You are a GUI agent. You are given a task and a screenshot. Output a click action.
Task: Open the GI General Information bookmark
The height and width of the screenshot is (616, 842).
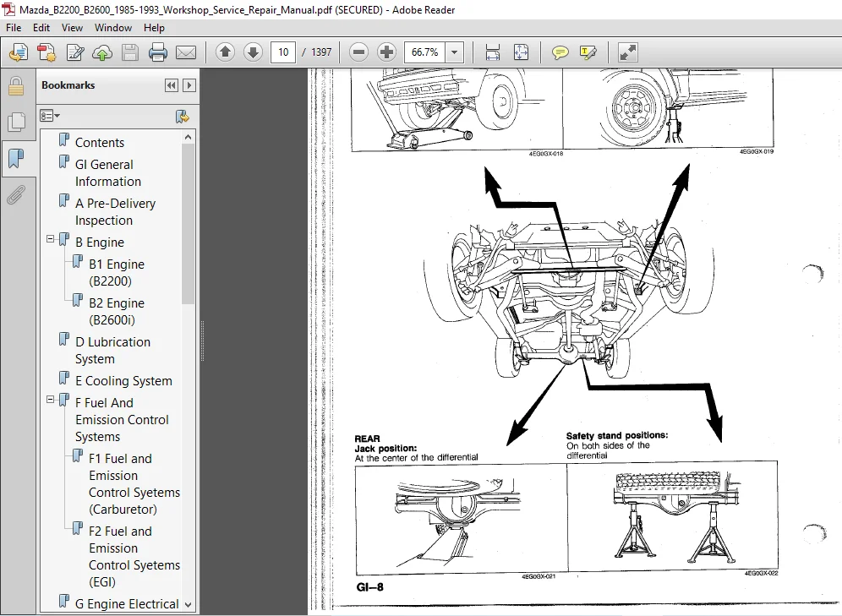[108, 172]
